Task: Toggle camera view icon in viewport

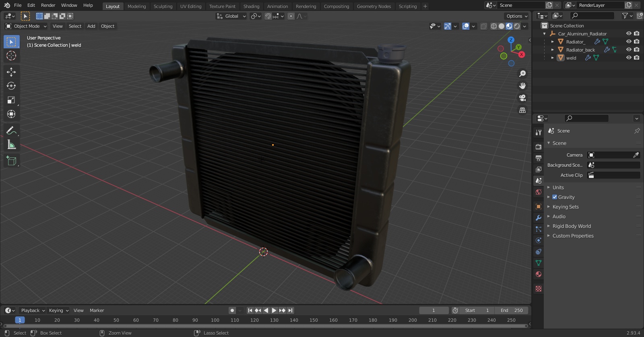Action: (x=522, y=98)
